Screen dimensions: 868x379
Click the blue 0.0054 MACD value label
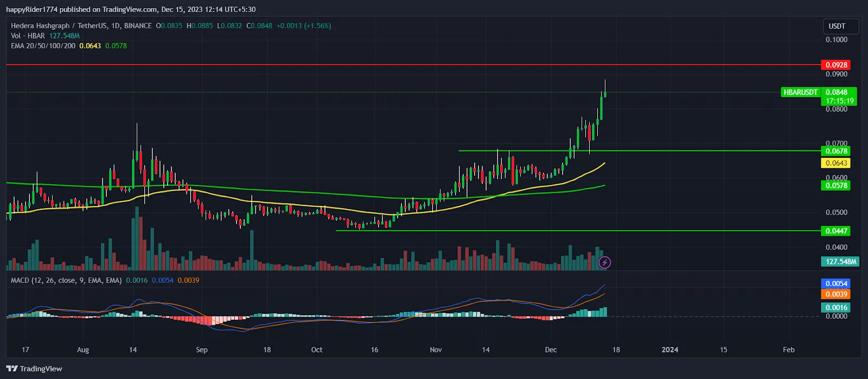coord(835,283)
